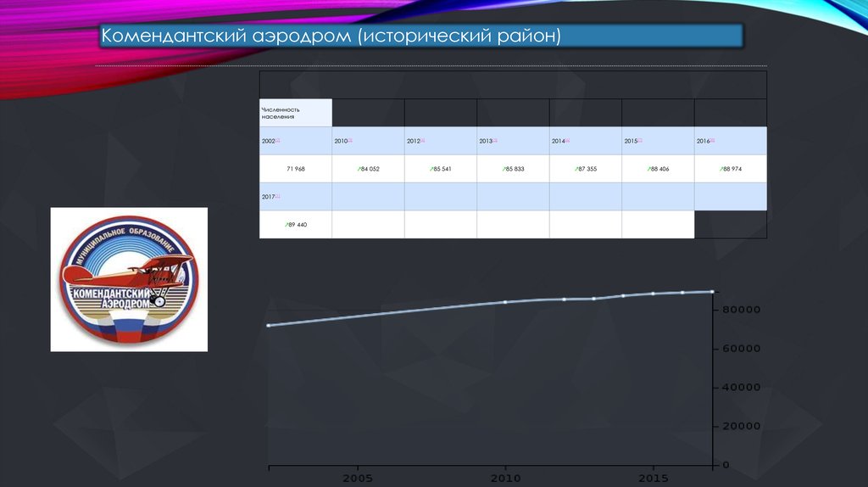This screenshot has width=868, height=487.
Task: Click the slide title 'Комендантский аэродром (исторический район)'
Action: pyautogui.click(x=331, y=36)
